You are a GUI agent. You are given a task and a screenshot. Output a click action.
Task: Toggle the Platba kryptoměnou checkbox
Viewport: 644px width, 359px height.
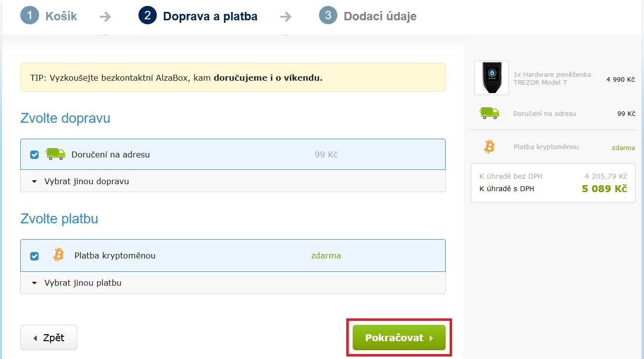[x=35, y=256]
